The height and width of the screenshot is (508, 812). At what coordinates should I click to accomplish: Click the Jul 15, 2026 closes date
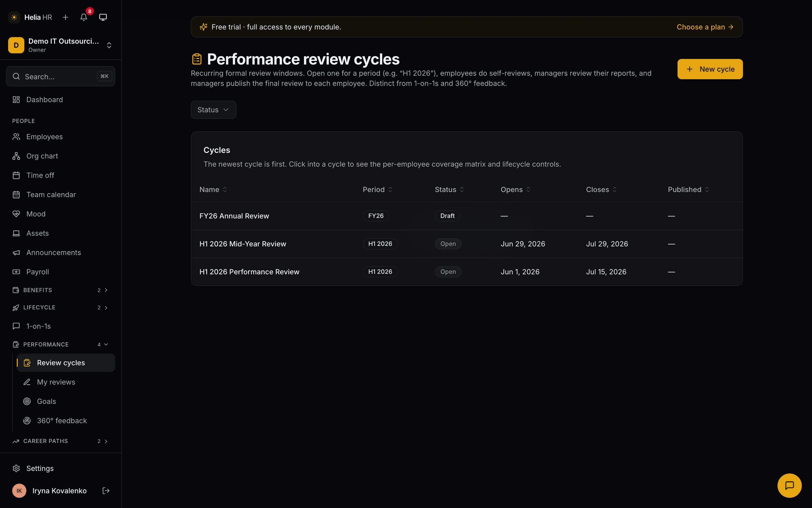[606, 272]
